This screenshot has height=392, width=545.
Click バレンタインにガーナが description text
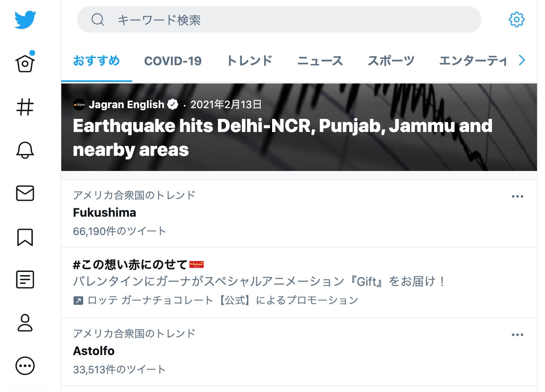259,281
